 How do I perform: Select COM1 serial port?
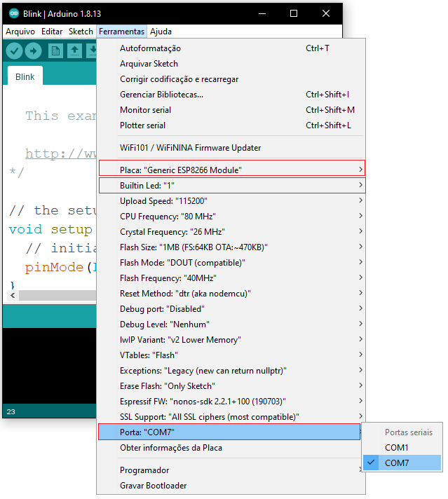(402, 448)
